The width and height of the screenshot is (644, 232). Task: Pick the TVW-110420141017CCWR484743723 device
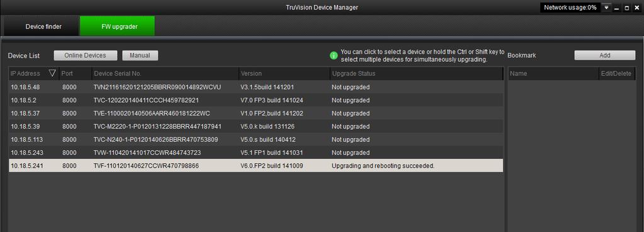[x=256, y=153]
